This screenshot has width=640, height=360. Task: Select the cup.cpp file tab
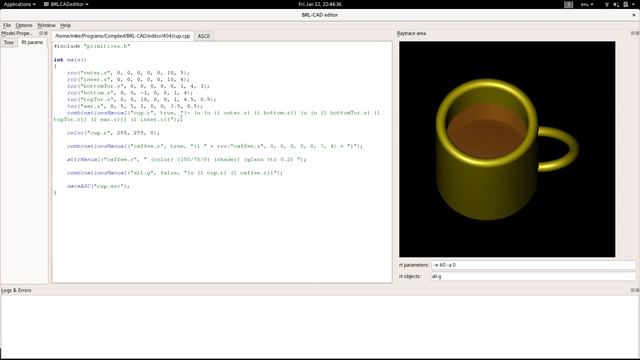[122, 36]
